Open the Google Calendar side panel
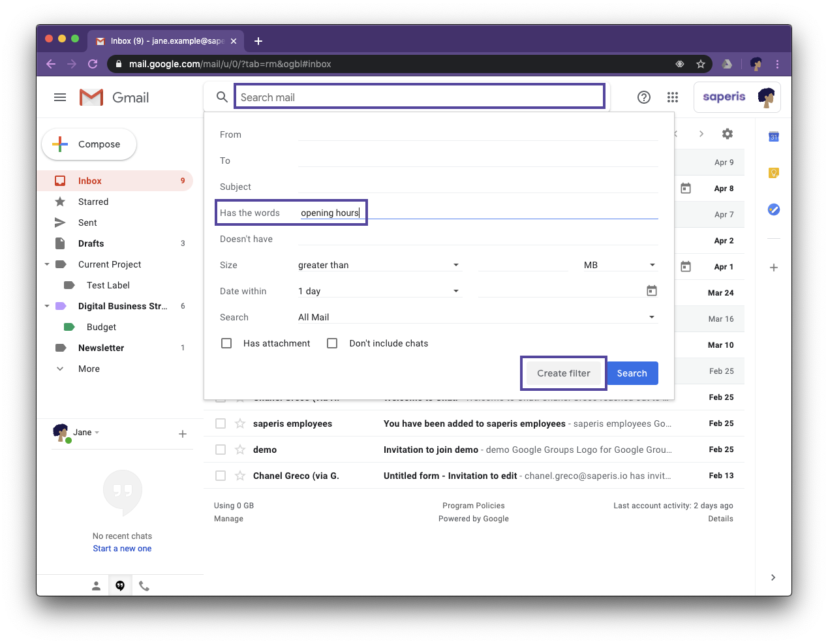The image size is (828, 644). click(x=773, y=136)
